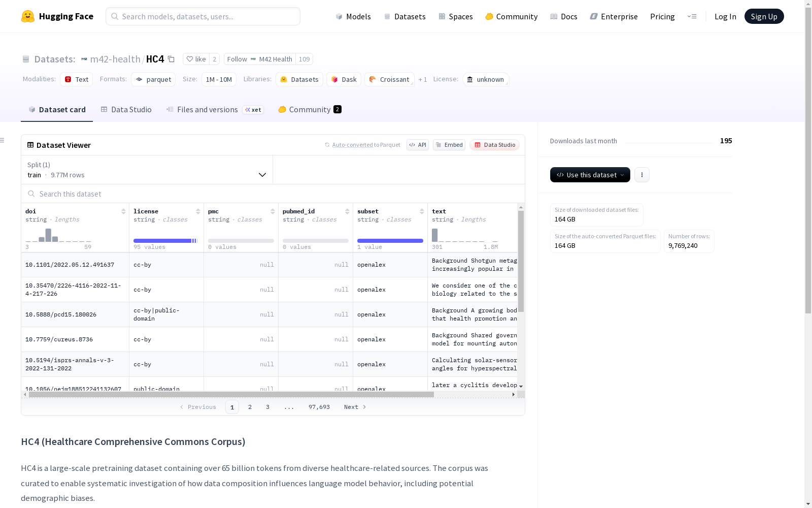
Task: Open the unknown license tag
Action: (486, 79)
